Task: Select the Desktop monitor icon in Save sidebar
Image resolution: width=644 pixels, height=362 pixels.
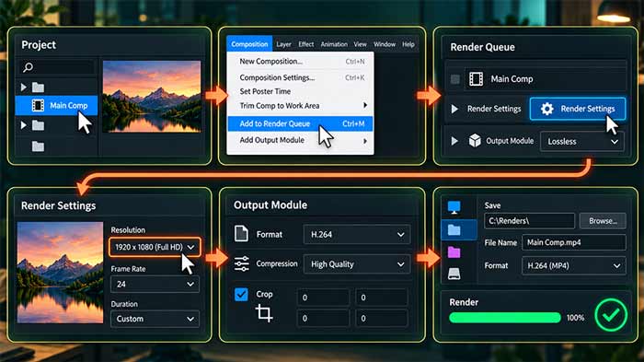Action: click(454, 207)
